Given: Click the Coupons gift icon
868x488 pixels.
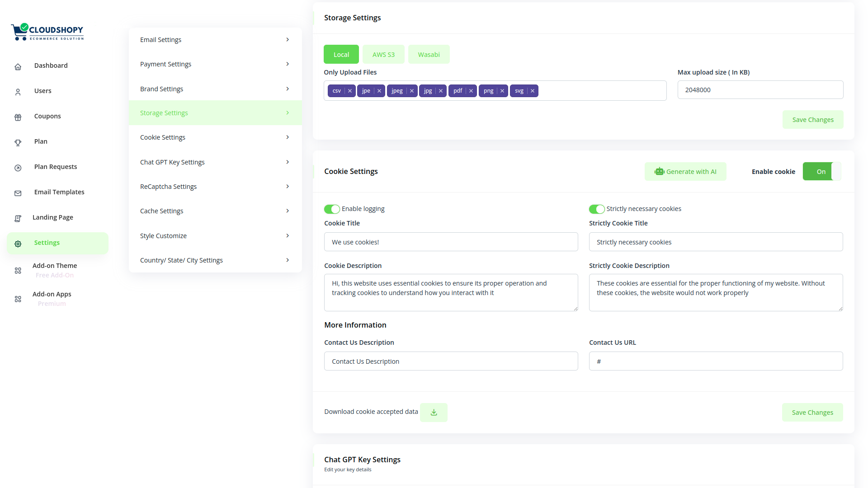Looking at the screenshot, I should coord(18,117).
